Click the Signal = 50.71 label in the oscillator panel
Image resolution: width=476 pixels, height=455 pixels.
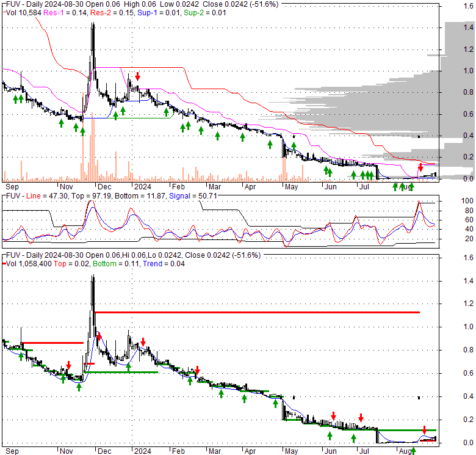point(193,196)
